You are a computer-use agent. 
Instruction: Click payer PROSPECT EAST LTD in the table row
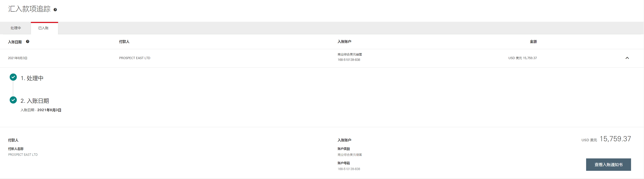coord(134,58)
